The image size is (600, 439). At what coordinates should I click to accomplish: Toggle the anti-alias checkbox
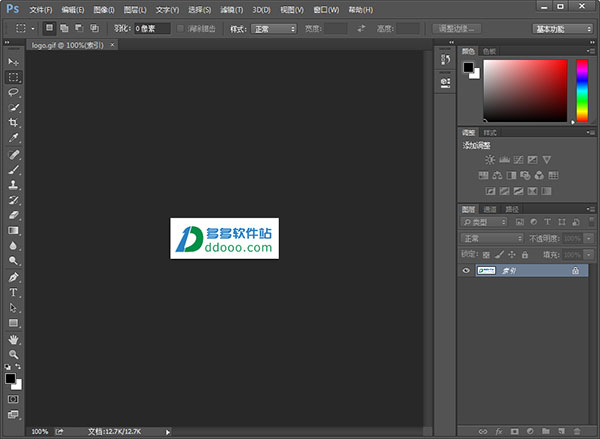[x=180, y=28]
